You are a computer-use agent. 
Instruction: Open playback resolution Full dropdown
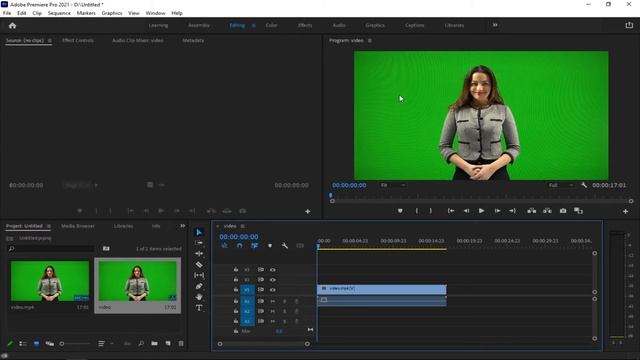click(560, 185)
